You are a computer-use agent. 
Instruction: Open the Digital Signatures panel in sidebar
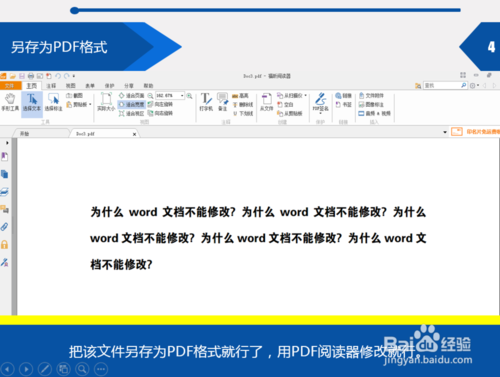click(5, 262)
